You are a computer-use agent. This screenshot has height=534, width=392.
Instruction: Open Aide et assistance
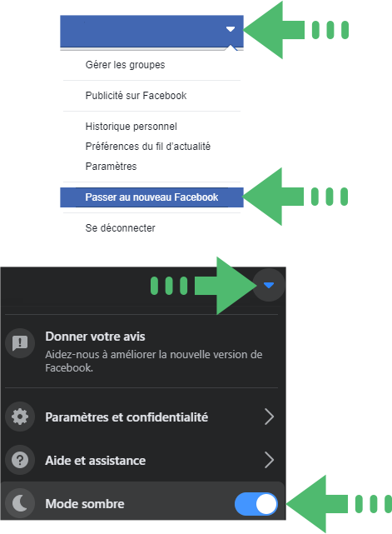click(95, 461)
